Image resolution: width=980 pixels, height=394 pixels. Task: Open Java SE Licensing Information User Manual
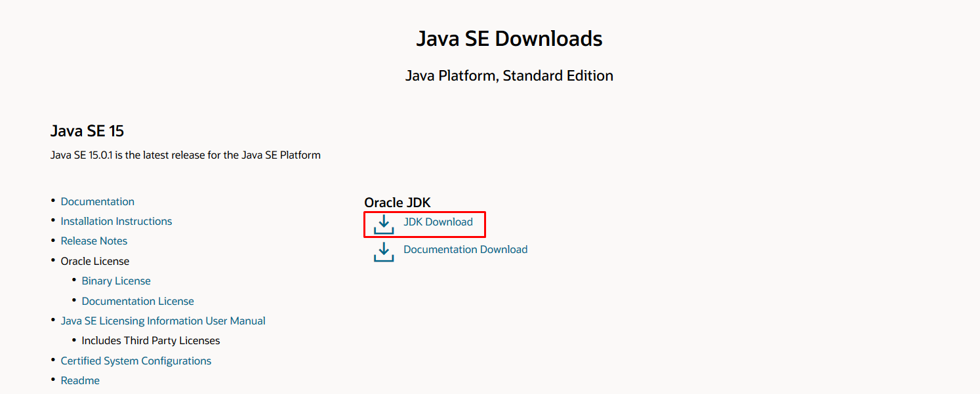click(x=163, y=321)
